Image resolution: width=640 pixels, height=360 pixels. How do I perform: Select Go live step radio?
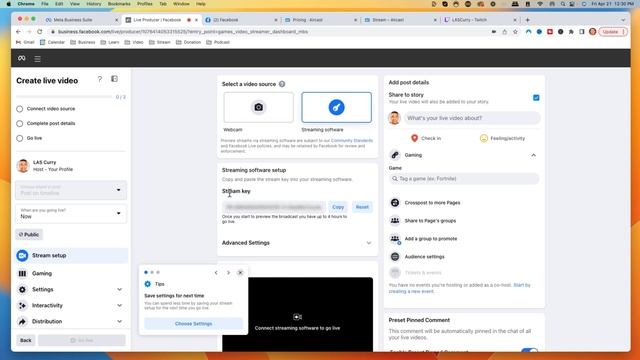20,138
